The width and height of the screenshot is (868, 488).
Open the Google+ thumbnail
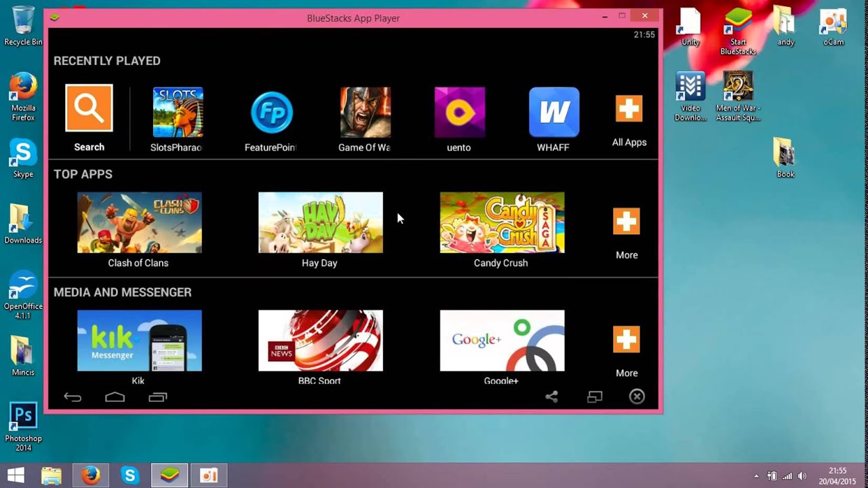point(502,340)
